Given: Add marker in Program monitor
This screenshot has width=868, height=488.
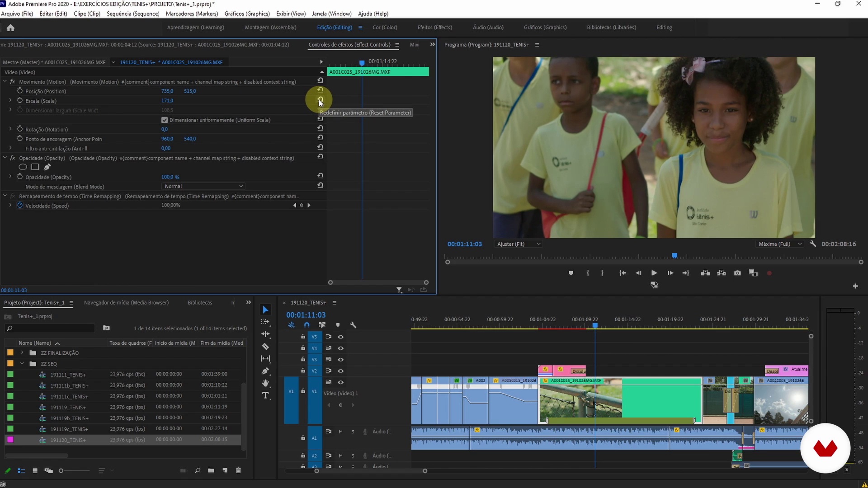Looking at the screenshot, I should (571, 273).
